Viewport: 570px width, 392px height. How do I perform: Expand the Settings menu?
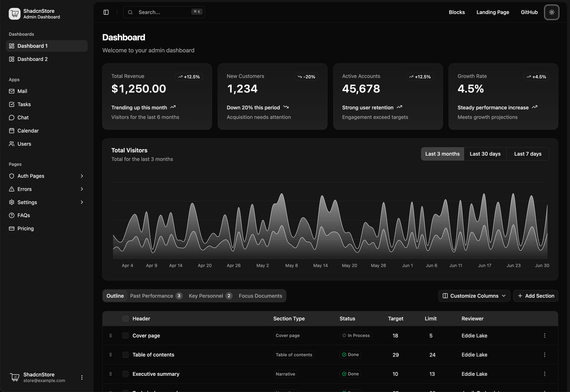tap(47, 202)
